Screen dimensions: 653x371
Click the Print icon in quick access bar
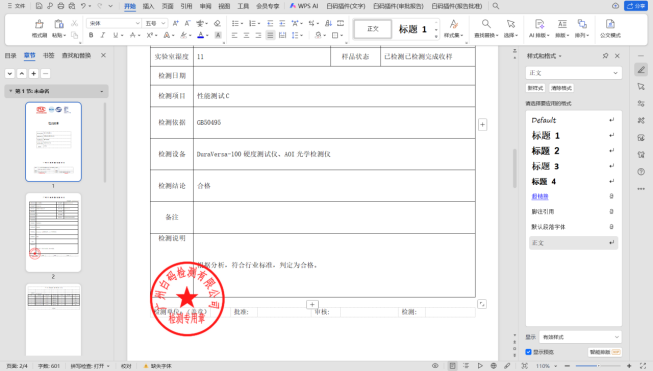tap(61, 6)
